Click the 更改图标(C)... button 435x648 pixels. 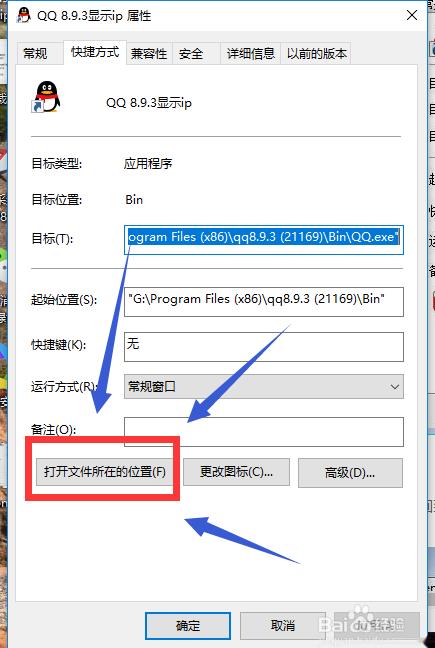point(236,472)
